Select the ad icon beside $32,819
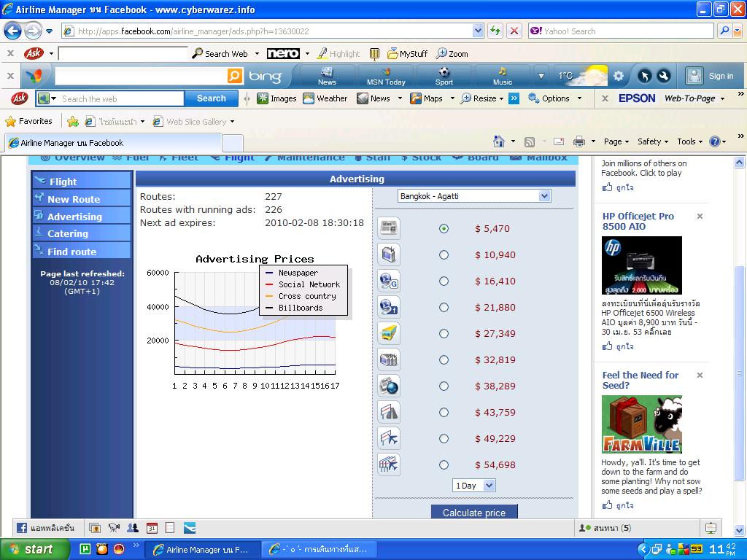Viewport: 747px width, 560px height. point(389,359)
